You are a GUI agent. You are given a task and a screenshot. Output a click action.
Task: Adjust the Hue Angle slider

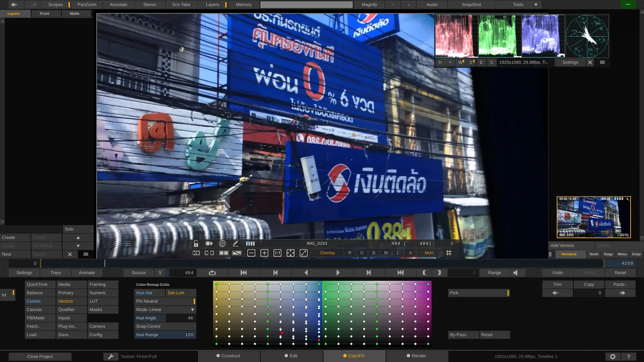coord(165,318)
